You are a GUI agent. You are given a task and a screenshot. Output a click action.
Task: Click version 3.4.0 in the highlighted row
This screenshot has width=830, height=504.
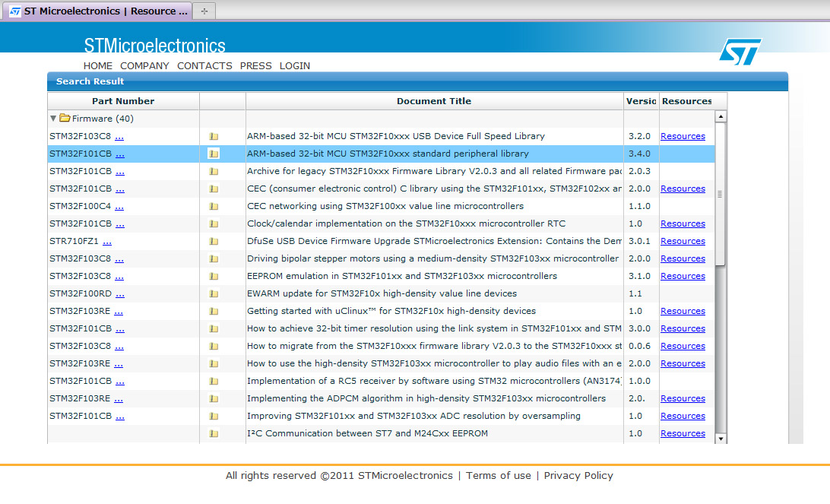[639, 154]
